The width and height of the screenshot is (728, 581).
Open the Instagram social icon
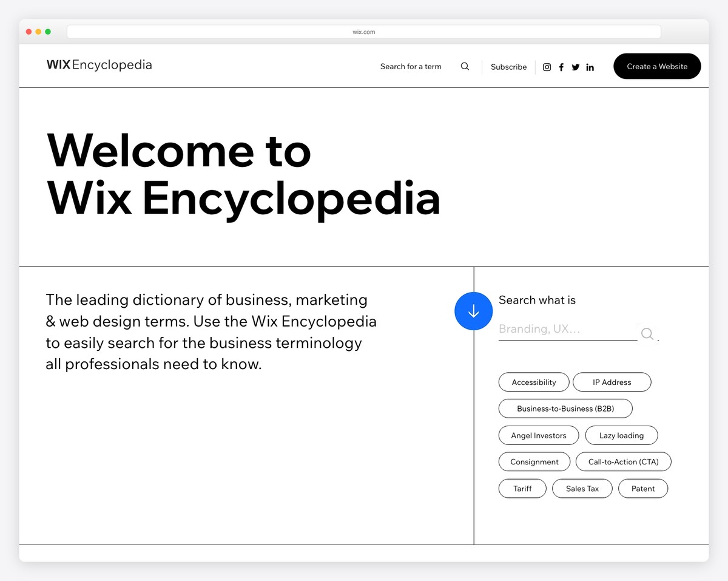(x=547, y=67)
